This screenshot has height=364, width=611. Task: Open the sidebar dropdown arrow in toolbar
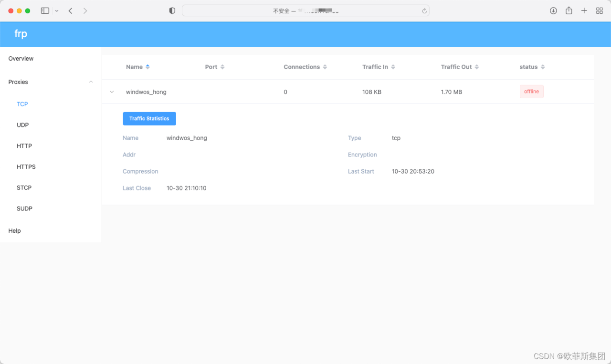[x=57, y=11]
